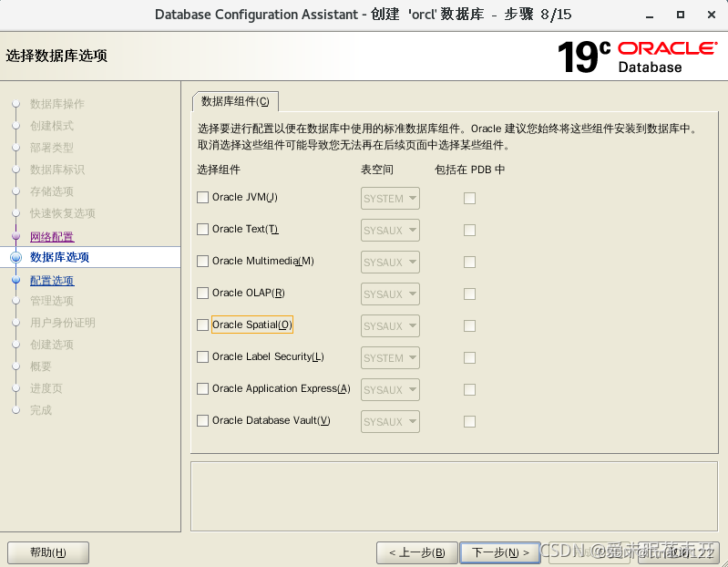Image resolution: width=728 pixels, height=567 pixels.
Task: Open SYSAUX tablespace dropdown for Application Express
Action: point(390,390)
